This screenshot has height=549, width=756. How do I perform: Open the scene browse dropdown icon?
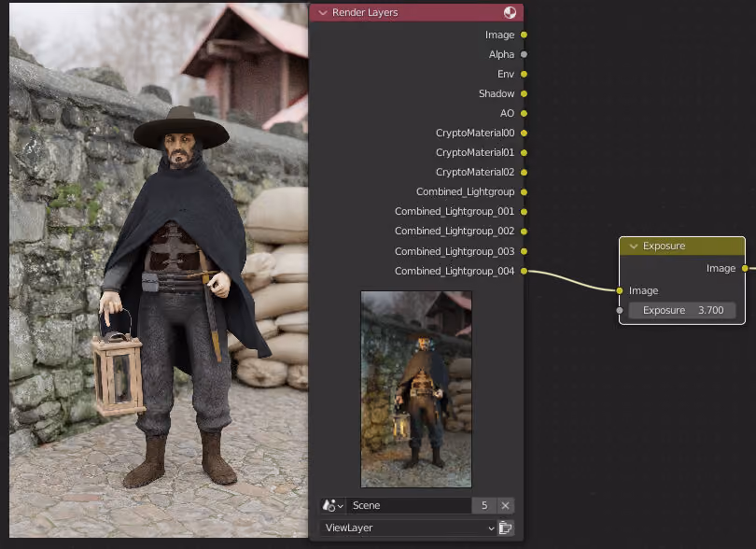click(332, 505)
